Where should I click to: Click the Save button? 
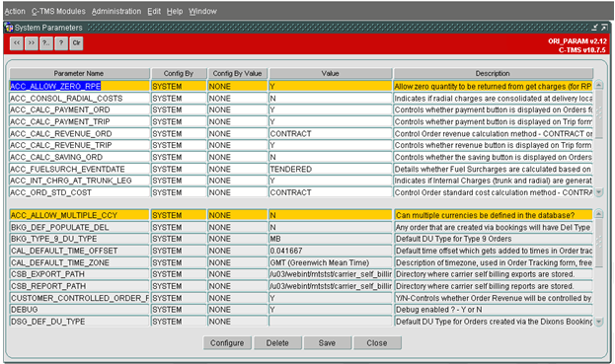tap(327, 343)
